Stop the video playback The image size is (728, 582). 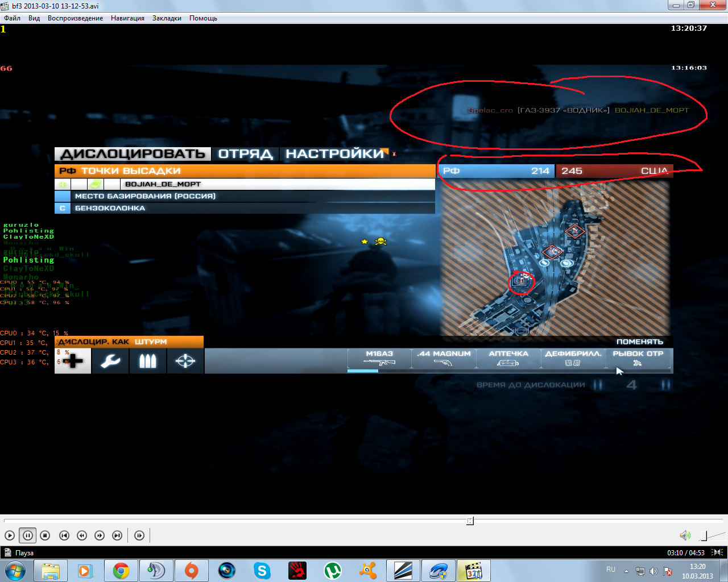pyautogui.click(x=45, y=535)
